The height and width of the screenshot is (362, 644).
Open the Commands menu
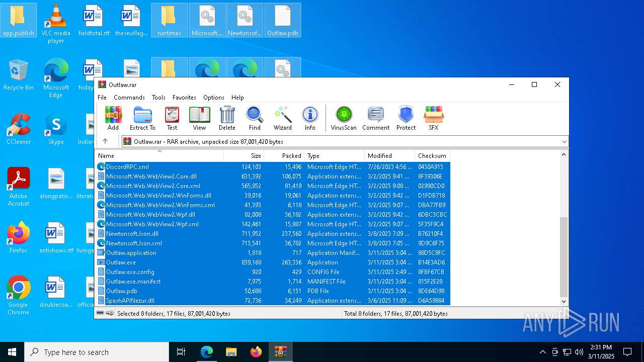click(129, 98)
